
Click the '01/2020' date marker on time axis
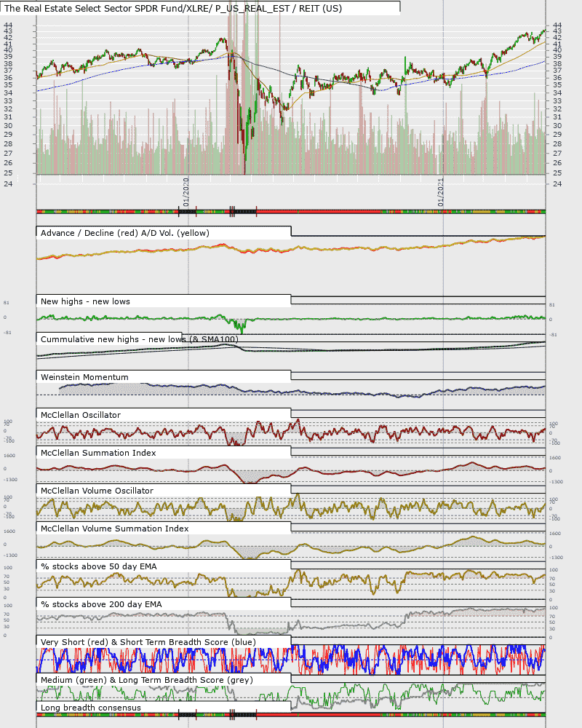point(186,191)
